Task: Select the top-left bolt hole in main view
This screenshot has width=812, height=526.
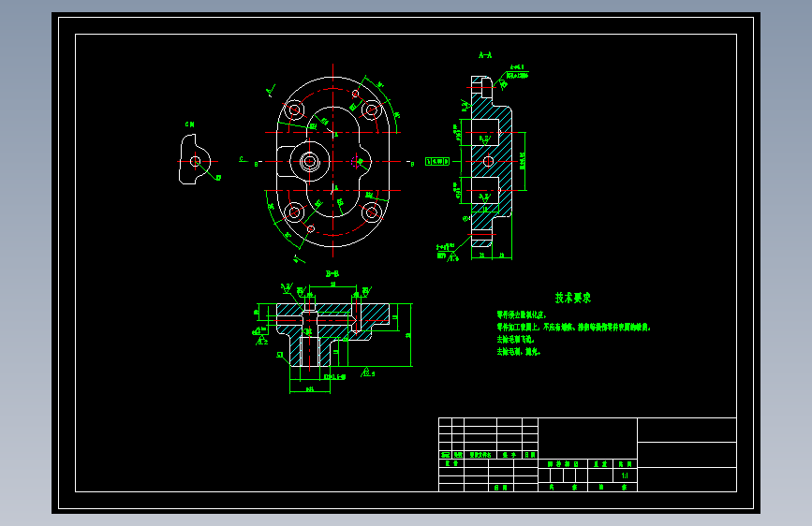Action: coord(295,110)
